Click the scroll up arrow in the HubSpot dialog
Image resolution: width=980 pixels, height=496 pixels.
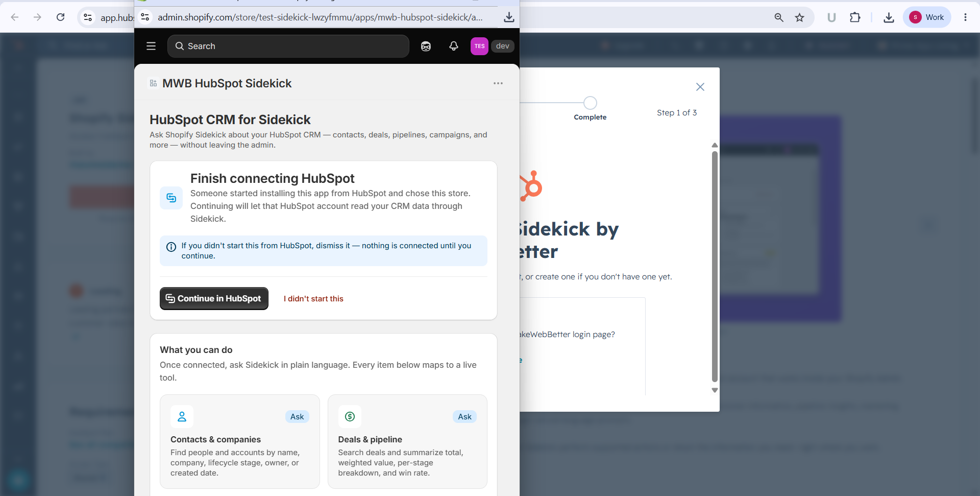pos(715,145)
